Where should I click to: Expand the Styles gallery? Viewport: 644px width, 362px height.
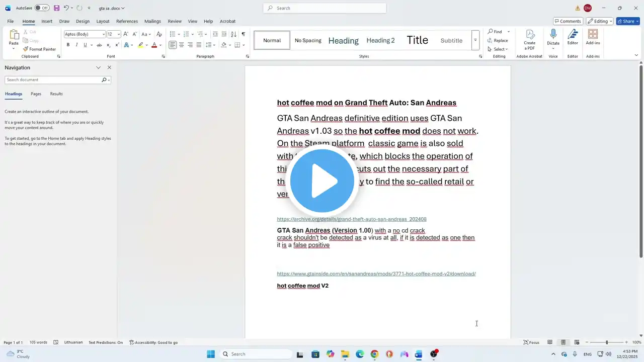pos(475,40)
